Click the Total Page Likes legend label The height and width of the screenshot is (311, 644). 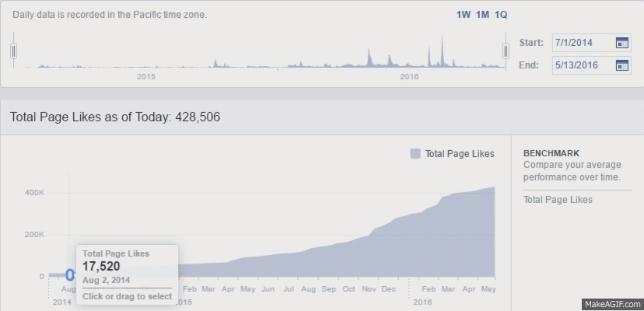coord(459,154)
